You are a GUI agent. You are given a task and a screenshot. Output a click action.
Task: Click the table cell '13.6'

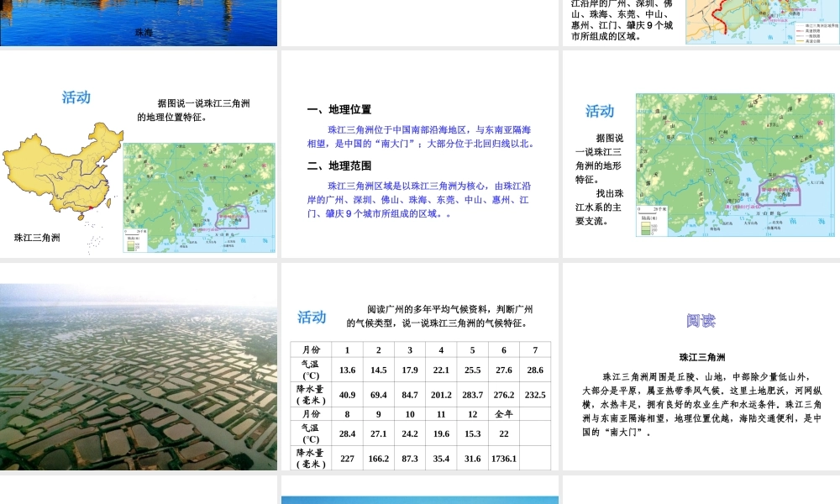pos(347,370)
